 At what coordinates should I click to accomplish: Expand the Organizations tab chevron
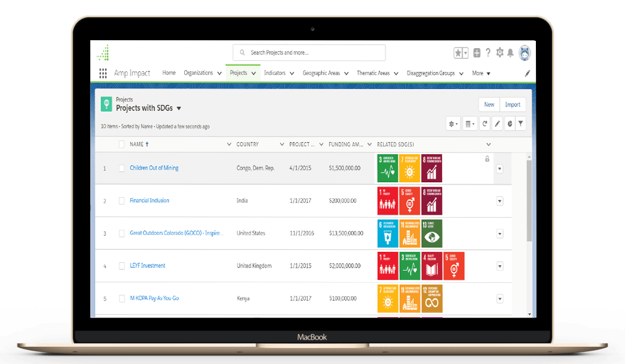219,73
